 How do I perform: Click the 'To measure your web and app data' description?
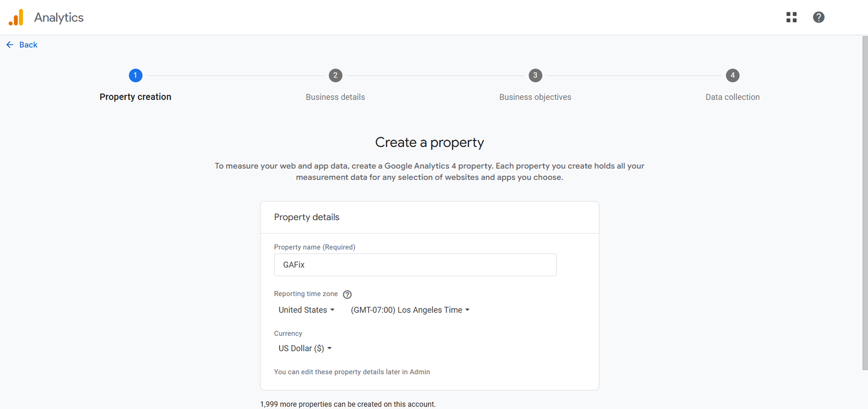pyautogui.click(x=429, y=171)
